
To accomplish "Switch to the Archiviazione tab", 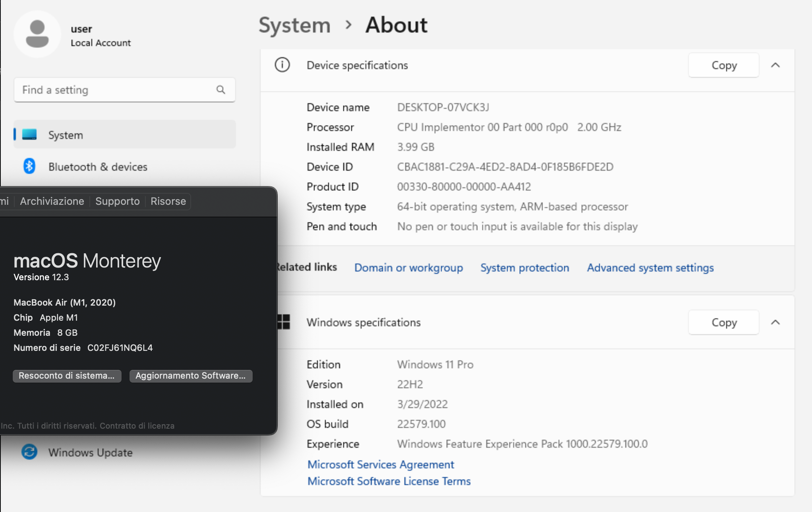I will (x=52, y=201).
